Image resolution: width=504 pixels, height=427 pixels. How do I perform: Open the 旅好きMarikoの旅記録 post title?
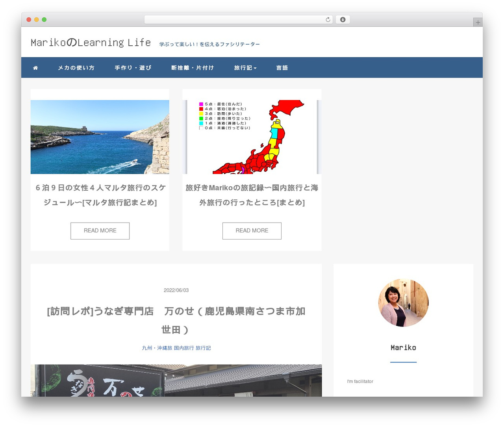coord(252,195)
